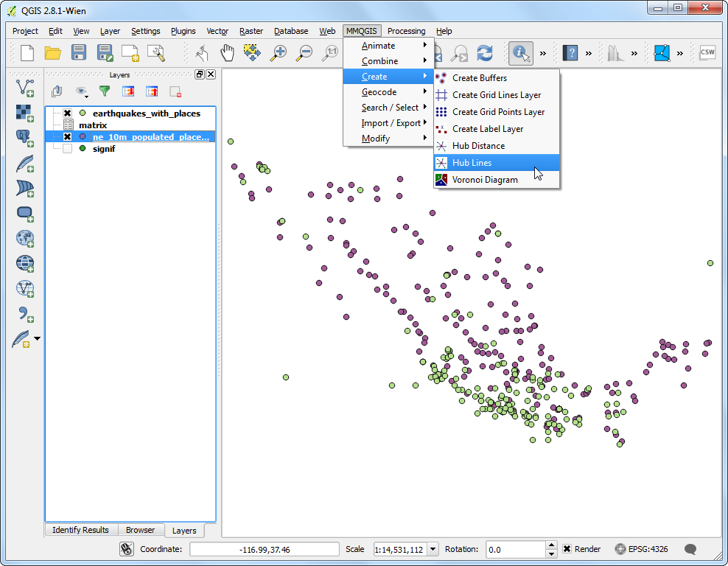Open Manage Layer Visibility eye dropdown

tap(82, 91)
